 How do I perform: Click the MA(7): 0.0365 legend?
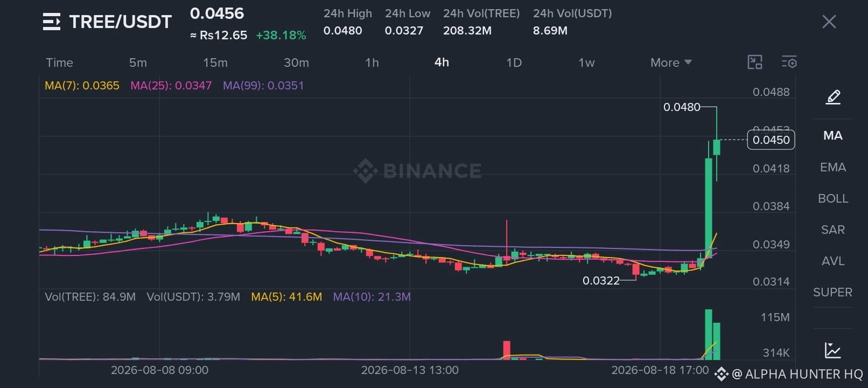pos(82,86)
